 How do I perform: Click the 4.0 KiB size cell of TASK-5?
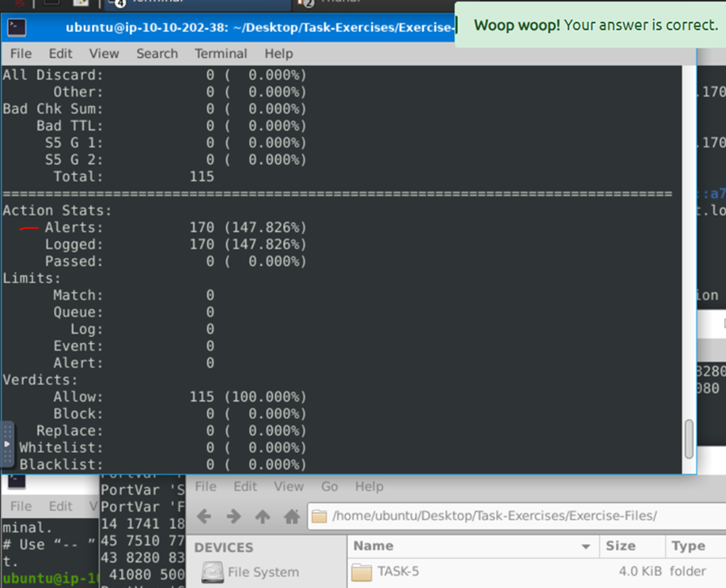tap(640, 572)
